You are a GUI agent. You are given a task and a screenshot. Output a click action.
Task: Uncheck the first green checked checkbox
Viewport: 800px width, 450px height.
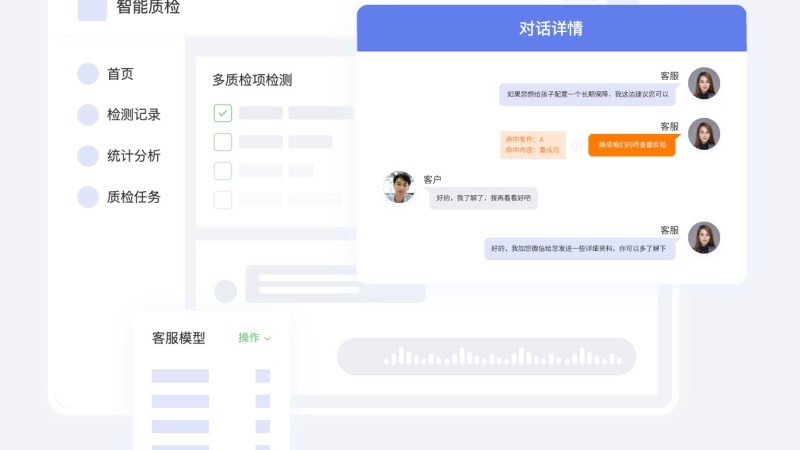click(223, 113)
